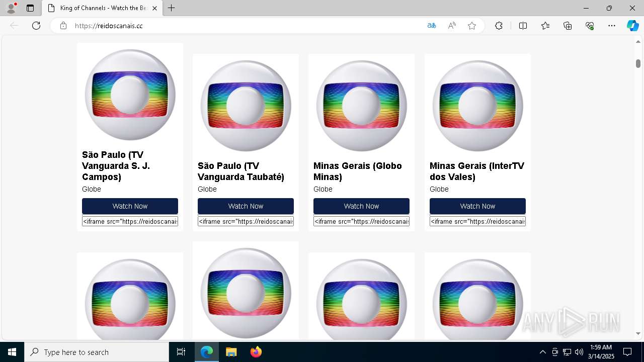Open a new browser tab
This screenshot has width=644, height=362.
[172, 8]
